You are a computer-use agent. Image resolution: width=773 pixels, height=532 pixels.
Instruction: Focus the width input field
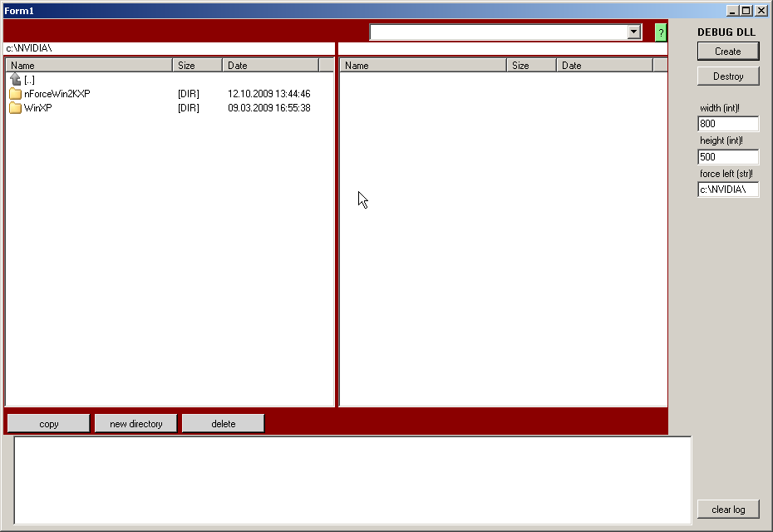coord(728,124)
